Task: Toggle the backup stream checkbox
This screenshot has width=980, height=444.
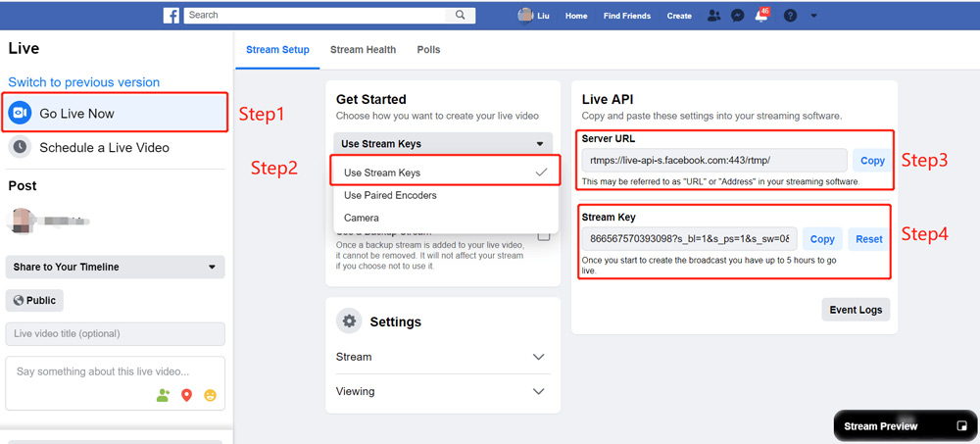Action: (544, 236)
